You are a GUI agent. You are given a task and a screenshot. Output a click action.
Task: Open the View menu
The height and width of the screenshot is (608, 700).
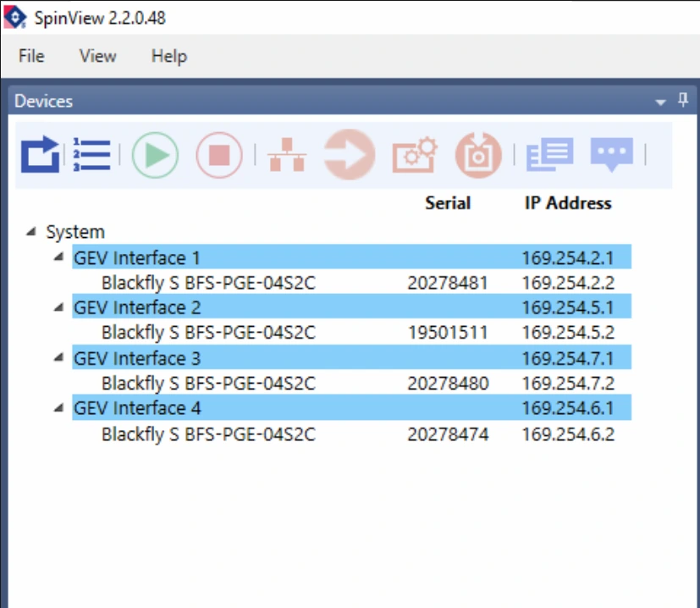tap(98, 56)
